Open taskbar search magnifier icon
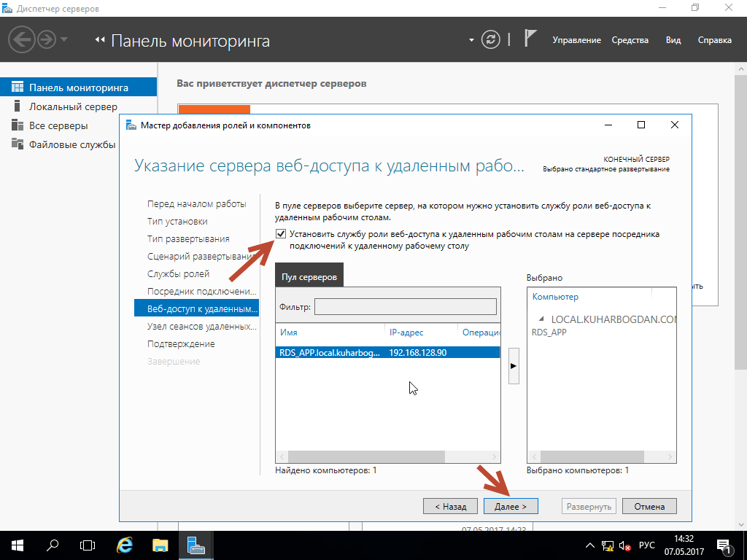747x560 pixels. point(53,545)
